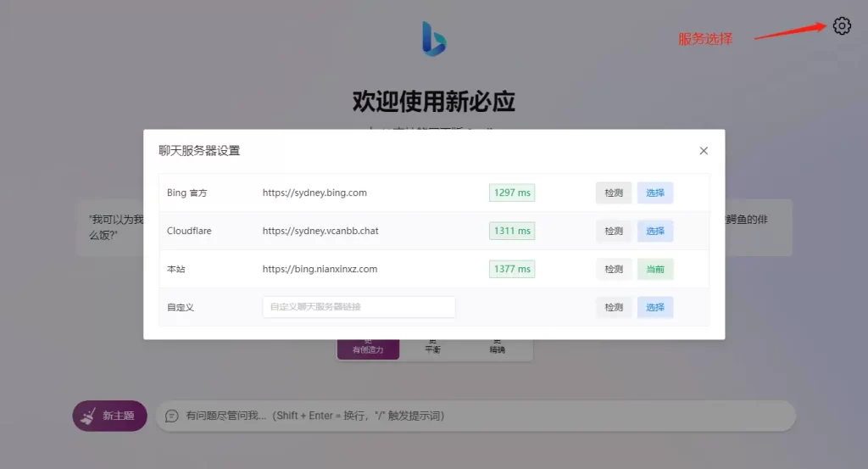The height and width of the screenshot is (469, 868).
Task: Select the Cloudflare server
Action: click(x=655, y=231)
